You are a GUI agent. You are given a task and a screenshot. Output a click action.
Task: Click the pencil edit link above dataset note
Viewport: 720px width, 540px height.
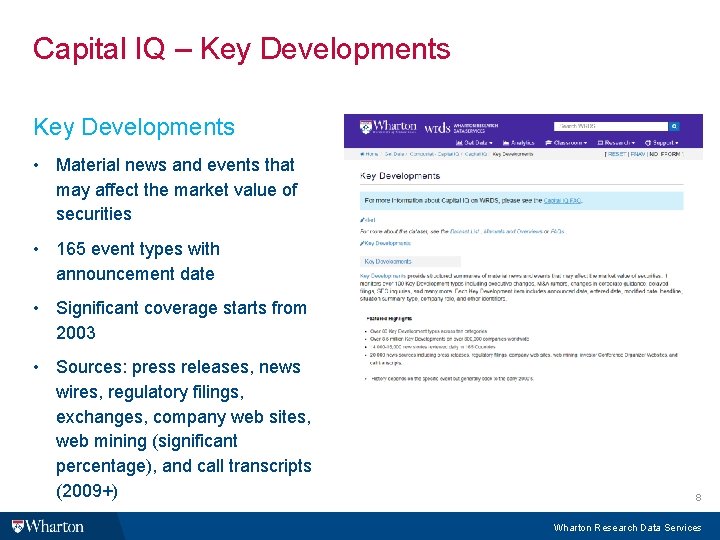[368, 220]
